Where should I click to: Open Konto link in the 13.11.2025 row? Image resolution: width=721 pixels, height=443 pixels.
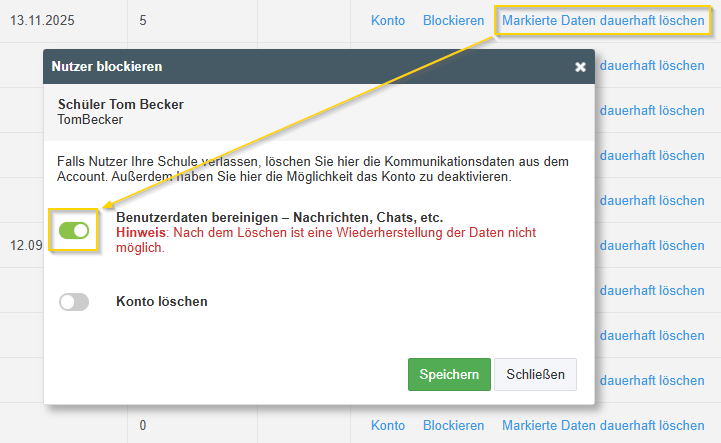388,20
